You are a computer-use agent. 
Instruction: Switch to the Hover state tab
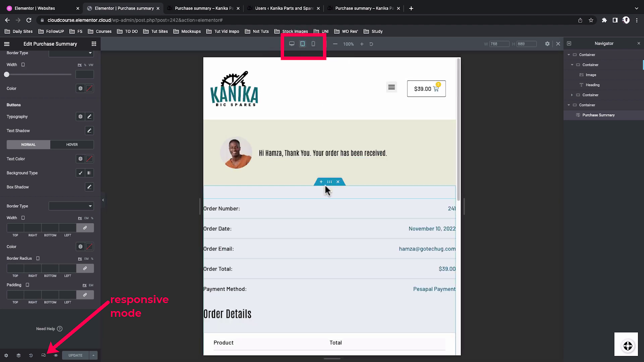[x=72, y=145]
